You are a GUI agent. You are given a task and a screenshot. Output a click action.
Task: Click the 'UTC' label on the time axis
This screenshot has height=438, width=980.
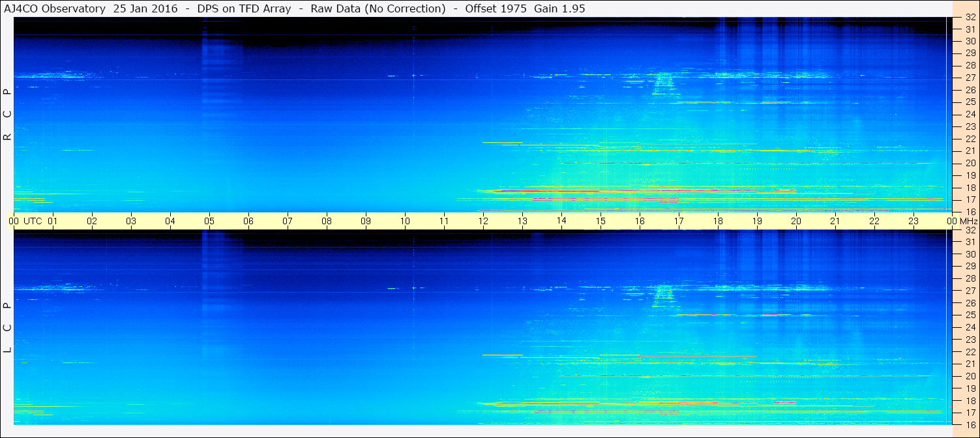pos(33,221)
